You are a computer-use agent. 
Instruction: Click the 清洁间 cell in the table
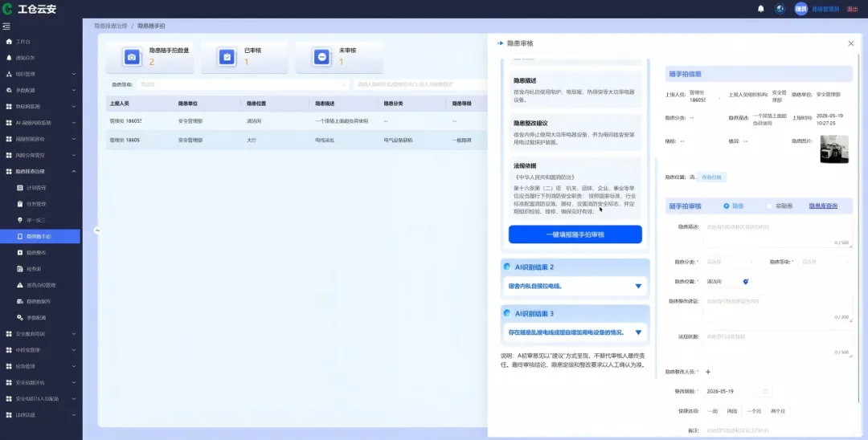click(x=253, y=120)
